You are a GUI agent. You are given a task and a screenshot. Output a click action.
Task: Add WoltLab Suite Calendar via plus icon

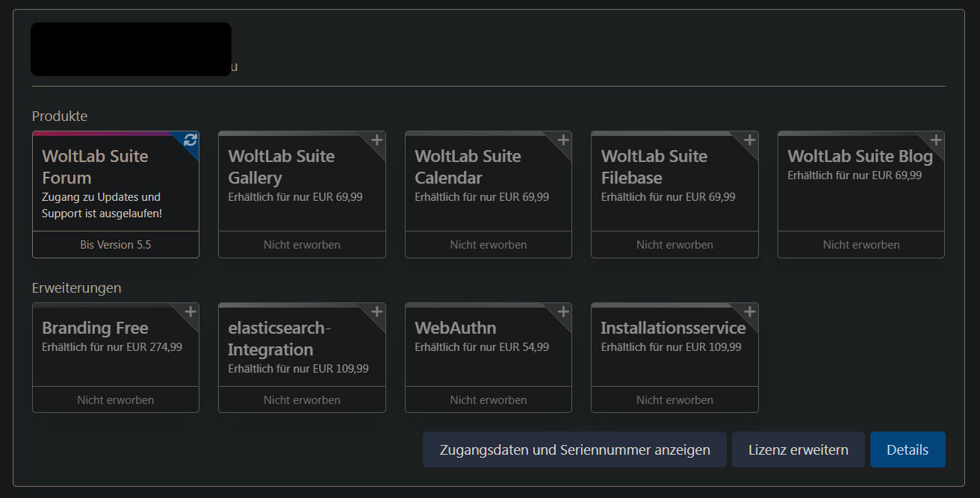tap(563, 140)
